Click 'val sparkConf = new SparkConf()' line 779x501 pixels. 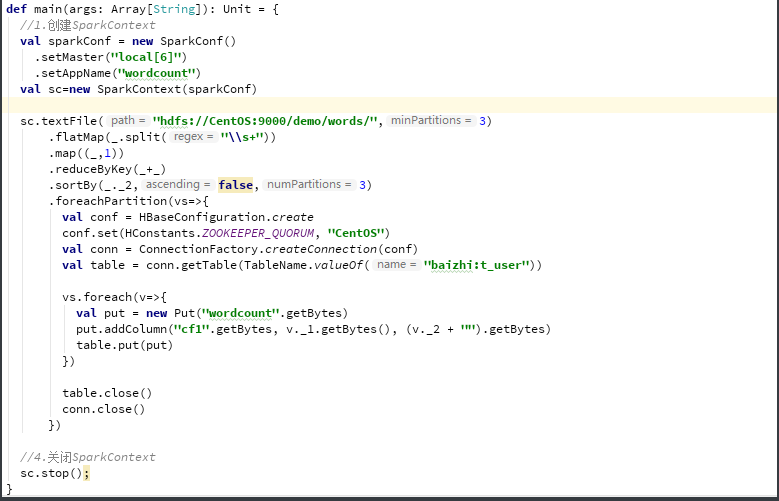point(128,41)
